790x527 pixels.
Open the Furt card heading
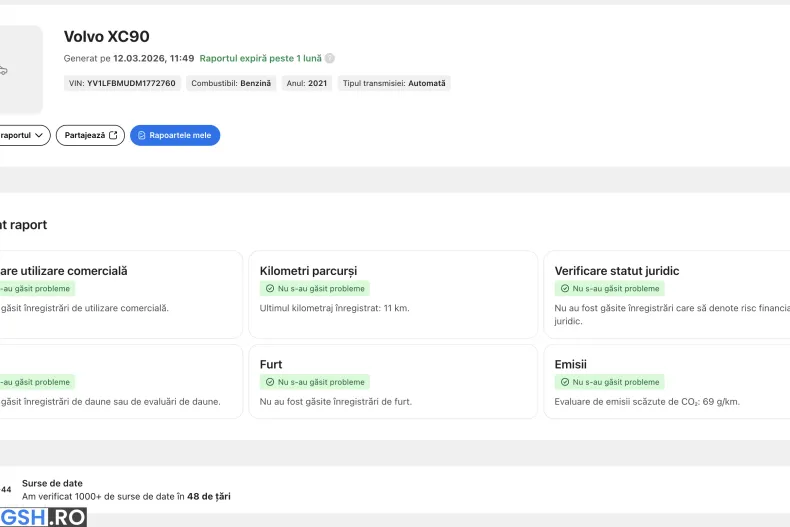(271, 365)
